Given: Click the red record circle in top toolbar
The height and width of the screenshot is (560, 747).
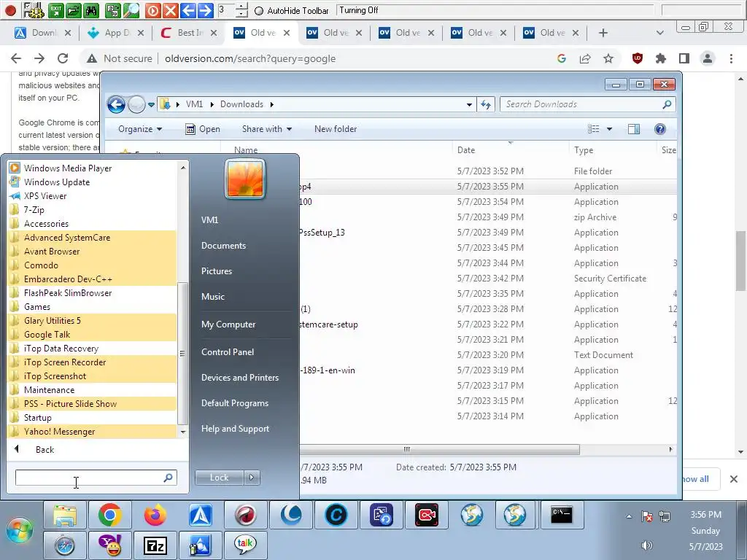Looking at the screenshot, I should click(10, 10).
